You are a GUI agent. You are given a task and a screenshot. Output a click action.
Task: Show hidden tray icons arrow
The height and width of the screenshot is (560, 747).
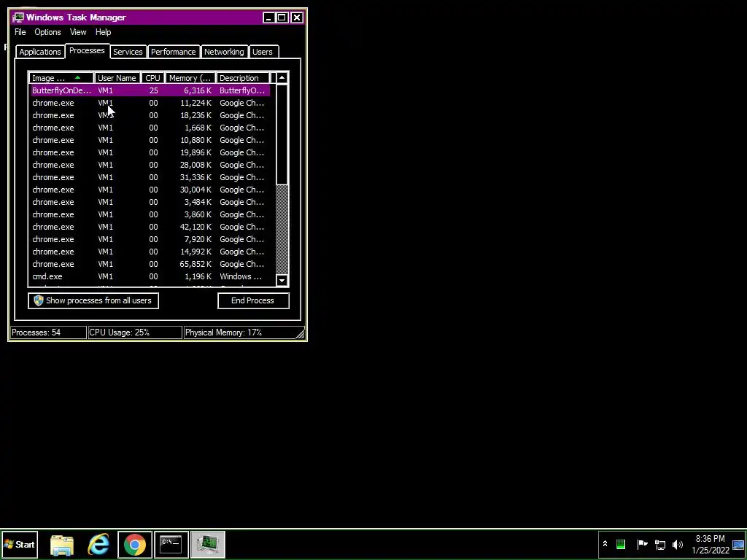pos(605,544)
